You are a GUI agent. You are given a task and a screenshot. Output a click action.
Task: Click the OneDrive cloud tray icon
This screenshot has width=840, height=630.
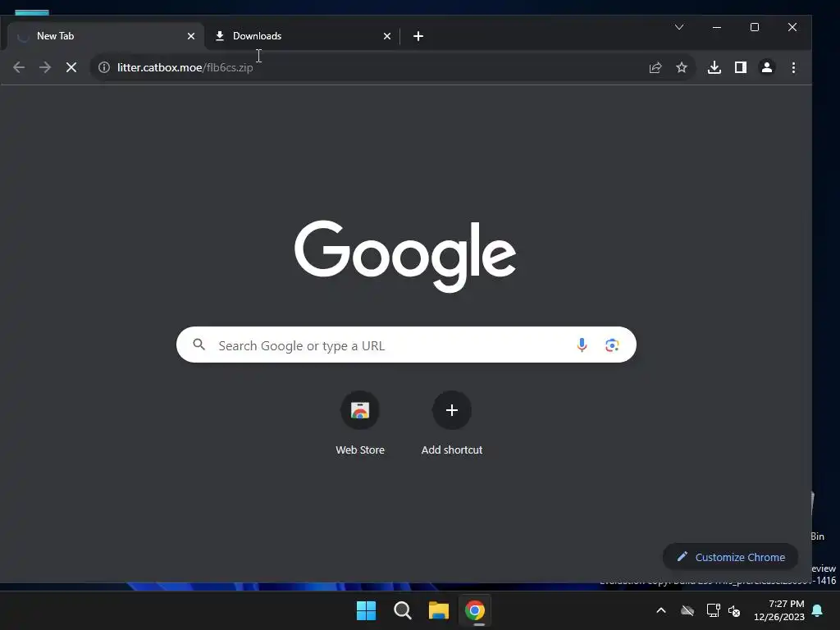coord(687,610)
